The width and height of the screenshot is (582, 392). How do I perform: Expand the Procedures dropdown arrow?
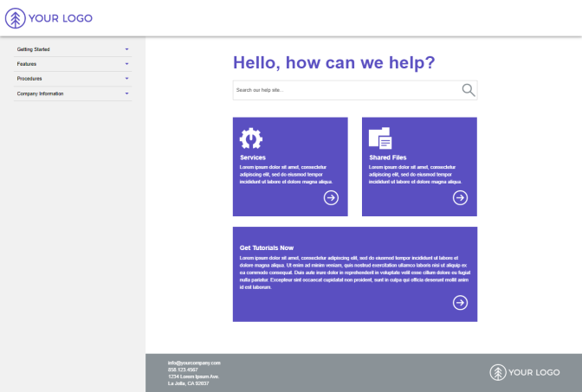tap(126, 79)
